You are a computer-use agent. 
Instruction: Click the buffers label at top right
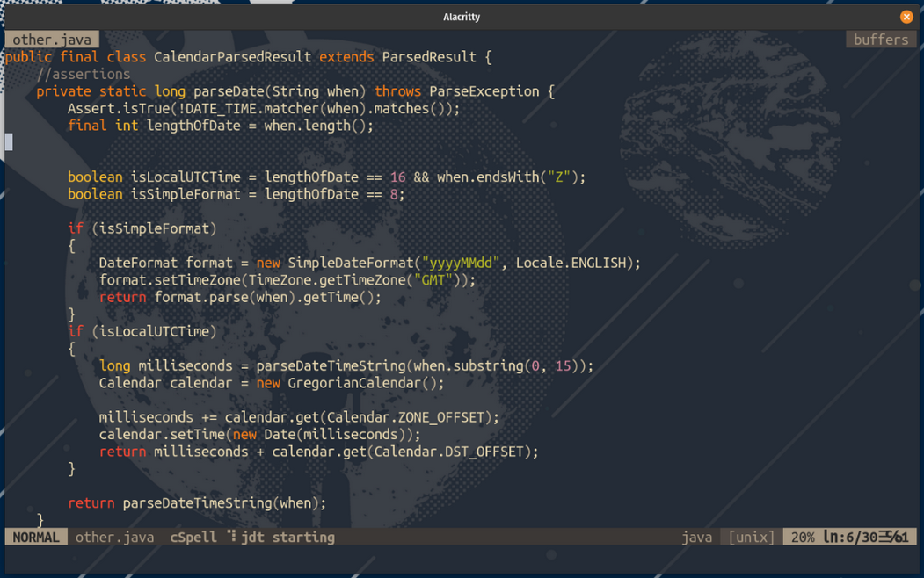pyautogui.click(x=880, y=39)
